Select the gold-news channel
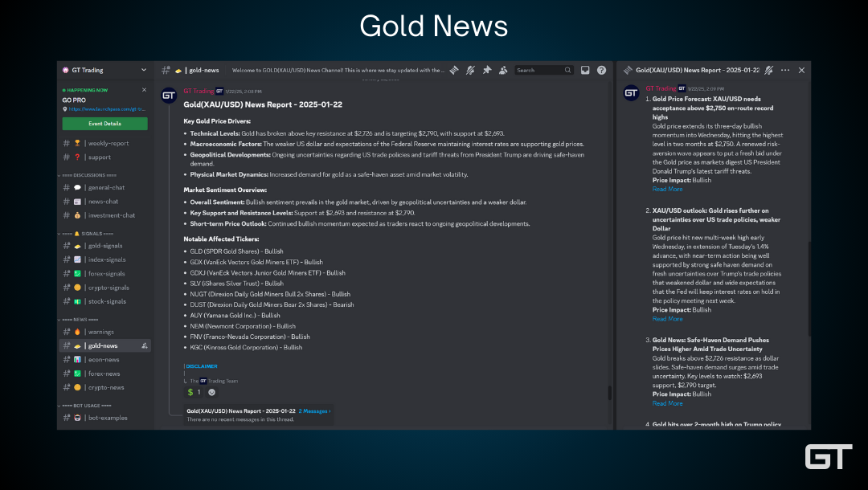This screenshot has width=868, height=490. (x=104, y=345)
